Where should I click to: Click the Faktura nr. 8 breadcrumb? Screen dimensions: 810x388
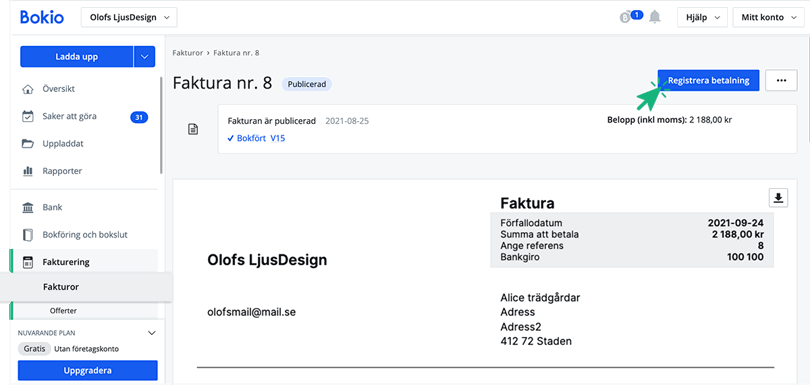pyautogui.click(x=236, y=53)
